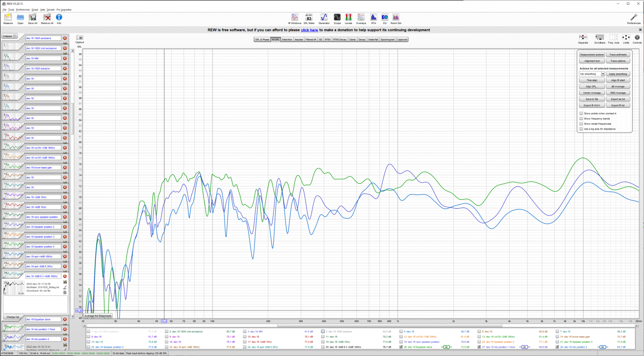The image size is (644, 356).
Task: Click the Change Cal... button
Action: 13,317
